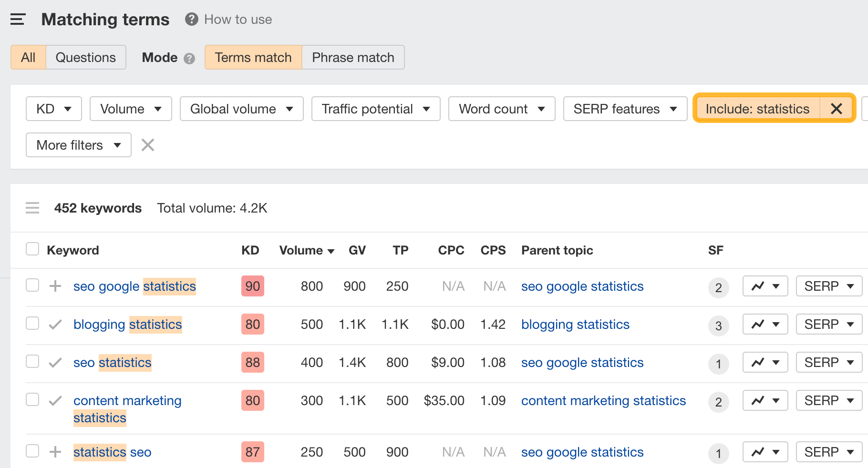Expand the Traffic potential filter
Image resolution: width=868 pixels, height=468 pixels.
(x=375, y=109)
